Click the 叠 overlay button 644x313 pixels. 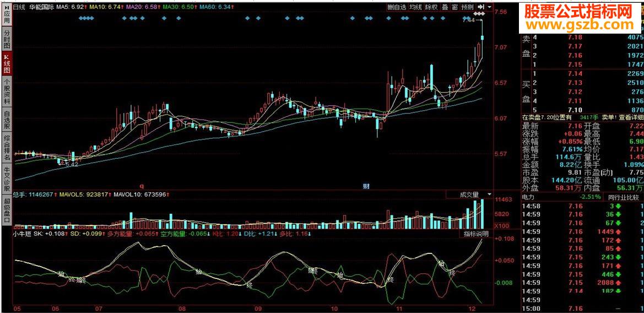445,7
